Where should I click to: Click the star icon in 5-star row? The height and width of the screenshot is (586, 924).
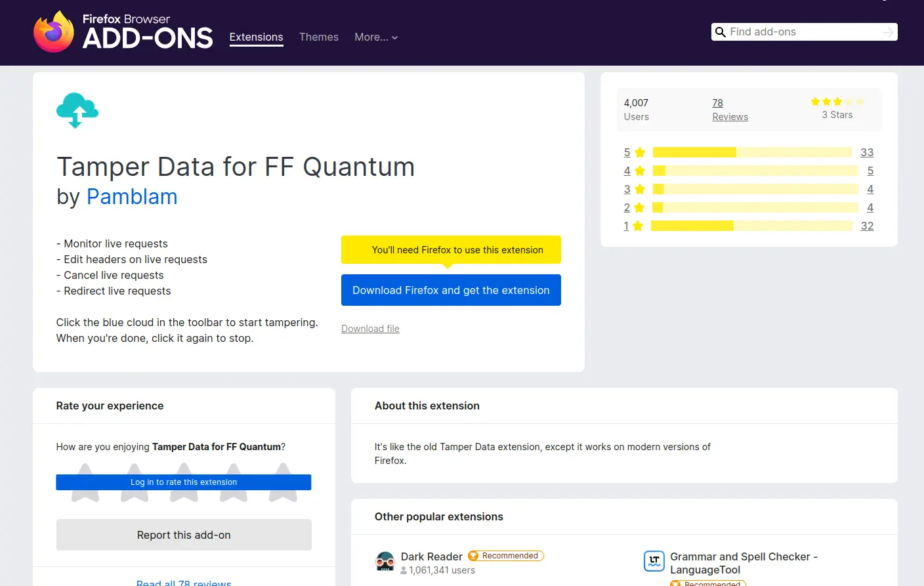coord(640,152)
